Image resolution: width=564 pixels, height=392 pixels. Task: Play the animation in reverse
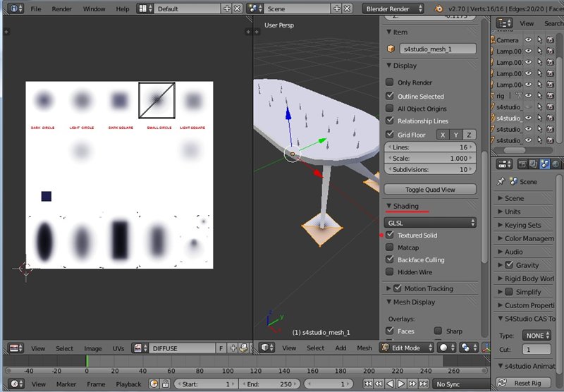click(x=390, y=384)
